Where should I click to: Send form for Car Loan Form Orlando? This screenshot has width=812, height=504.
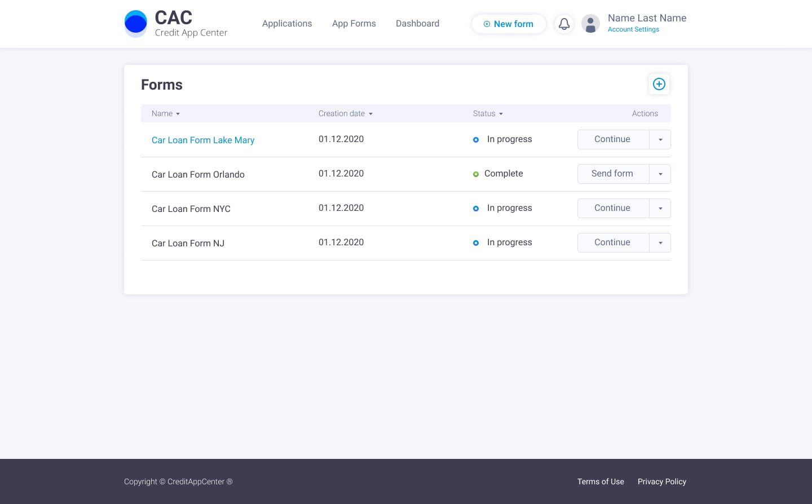(613, 174)
